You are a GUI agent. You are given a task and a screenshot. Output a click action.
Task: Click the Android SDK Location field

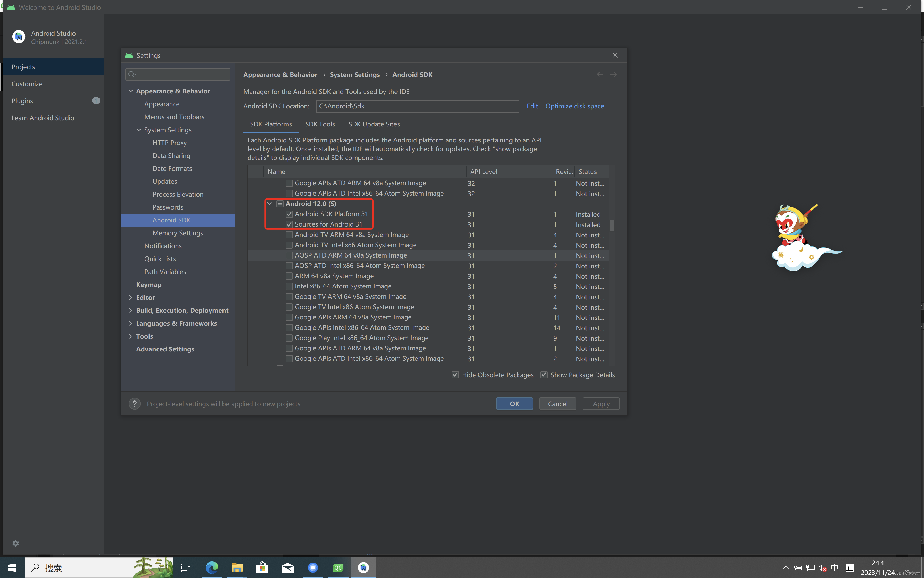tap(417, 106)
